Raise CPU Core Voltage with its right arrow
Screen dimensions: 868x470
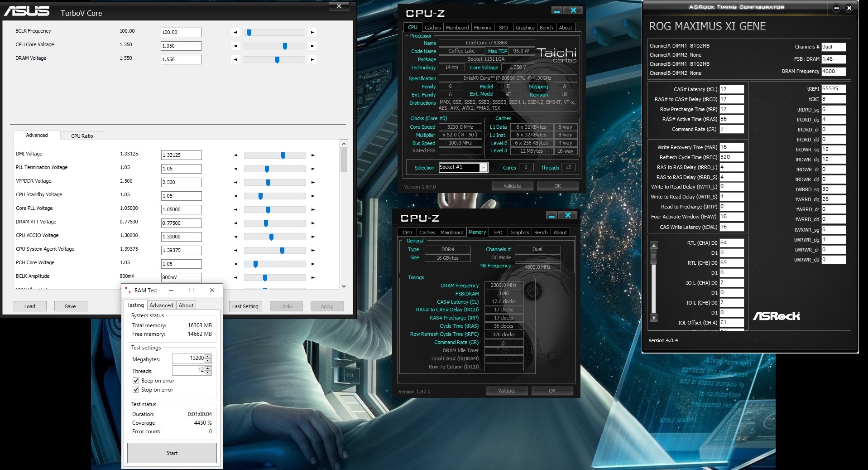pos(312,46)
